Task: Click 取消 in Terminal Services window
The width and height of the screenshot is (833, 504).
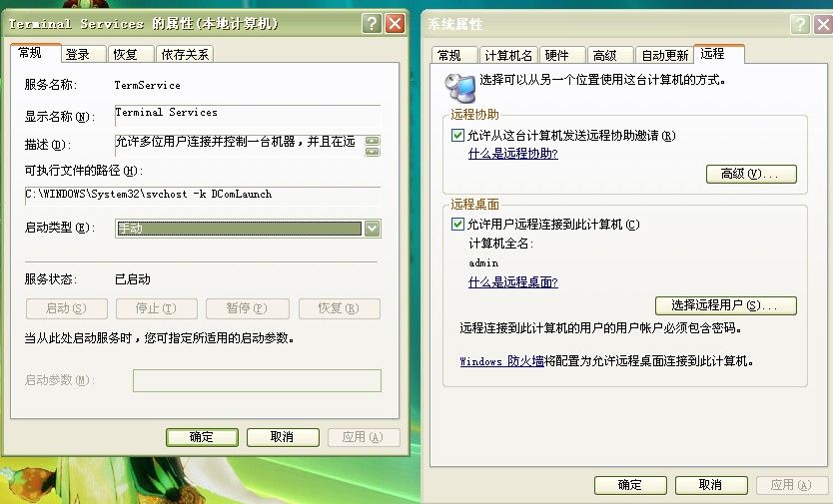Action: coord(283,437)
